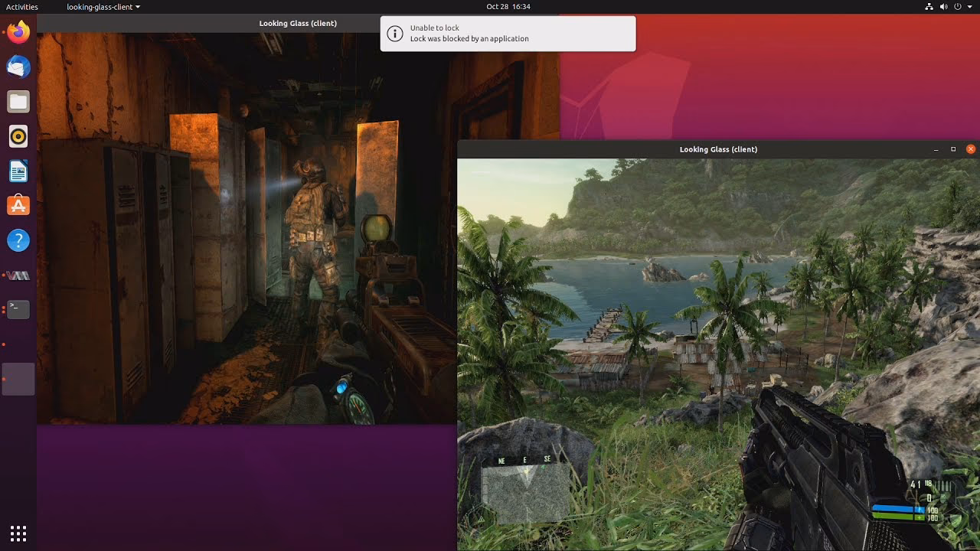Start Rhythmbox music player from the dock

(18, 136)
